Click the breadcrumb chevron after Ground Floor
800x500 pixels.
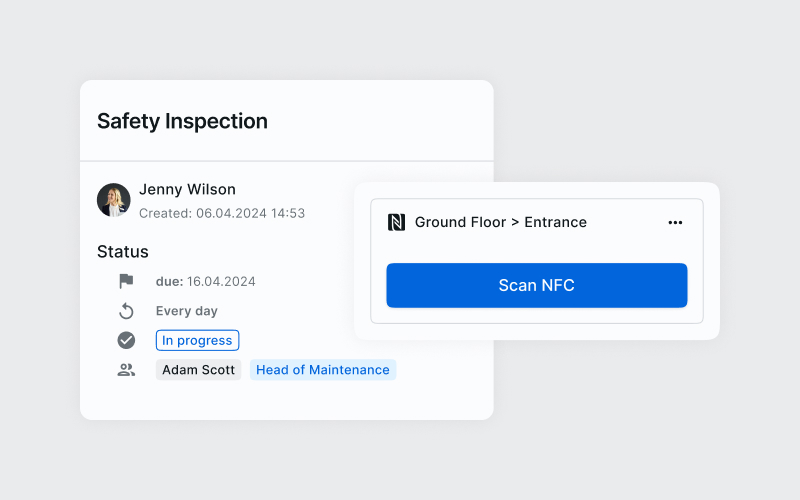pyautogui.click(x=515, y=222)
